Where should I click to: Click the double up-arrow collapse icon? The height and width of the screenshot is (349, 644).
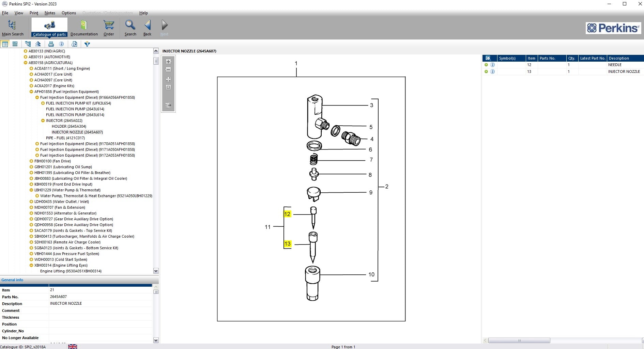(38, 44)
